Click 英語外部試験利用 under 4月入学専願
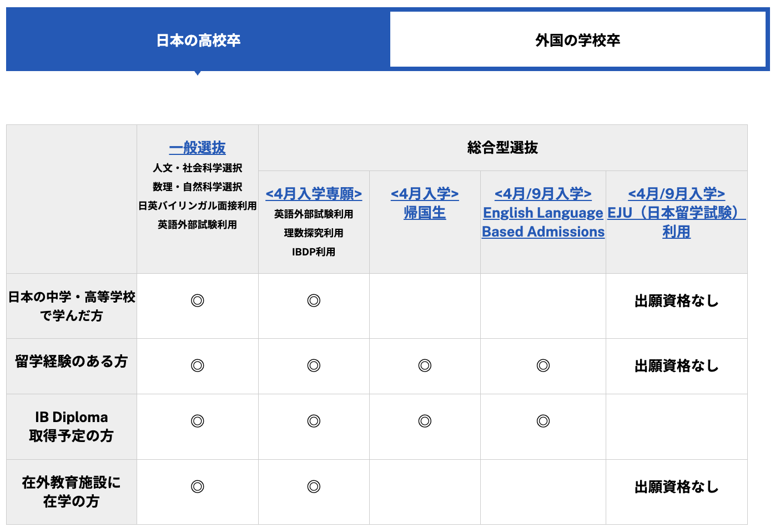This screenshot has width=775, height=532. click(x=314, y=214)
